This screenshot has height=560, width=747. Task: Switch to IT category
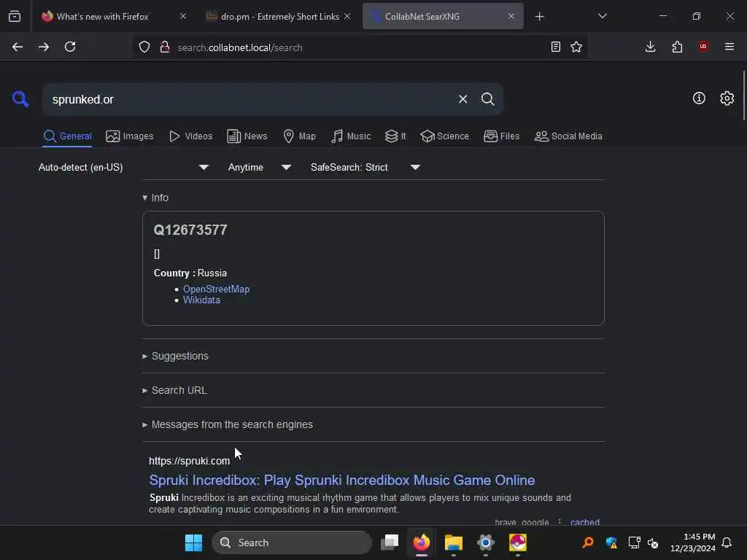tap(395, 136)
